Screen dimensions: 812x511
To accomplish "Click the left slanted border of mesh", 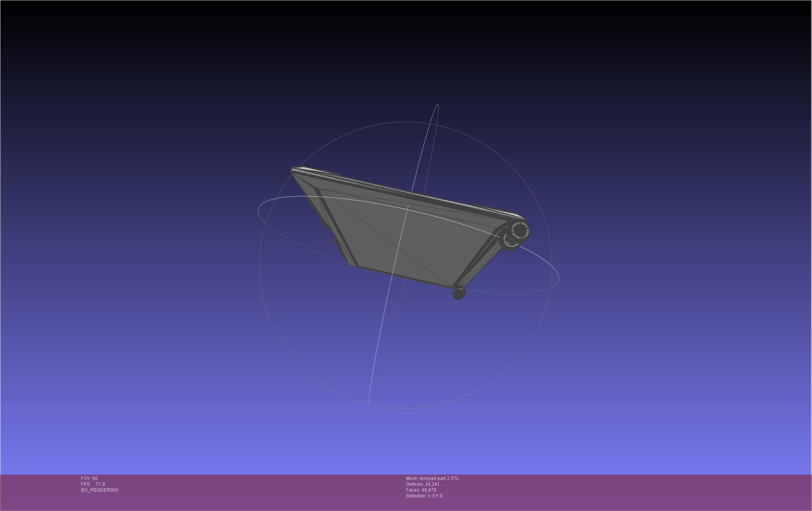I will click(x=336, y=228).
